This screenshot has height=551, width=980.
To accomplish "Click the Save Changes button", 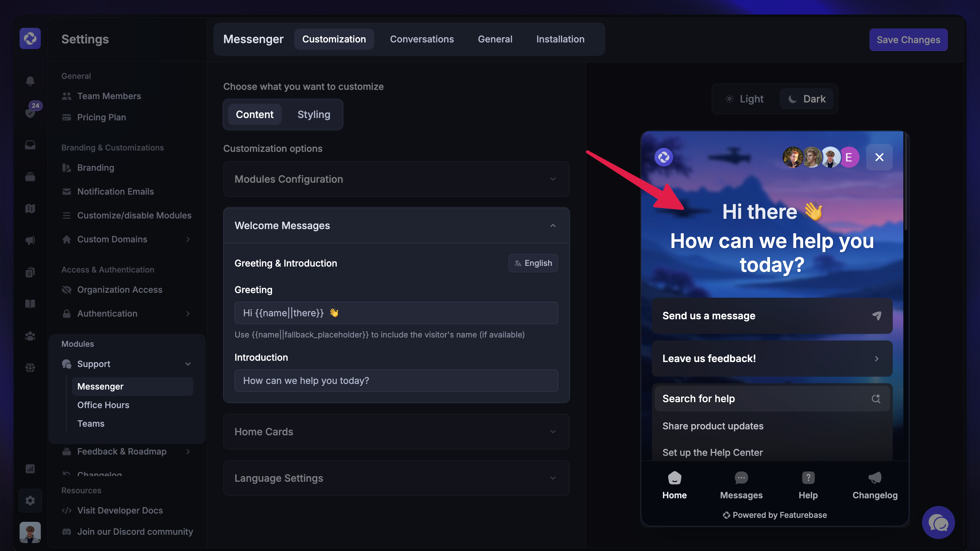I will [x=908, y=39].
